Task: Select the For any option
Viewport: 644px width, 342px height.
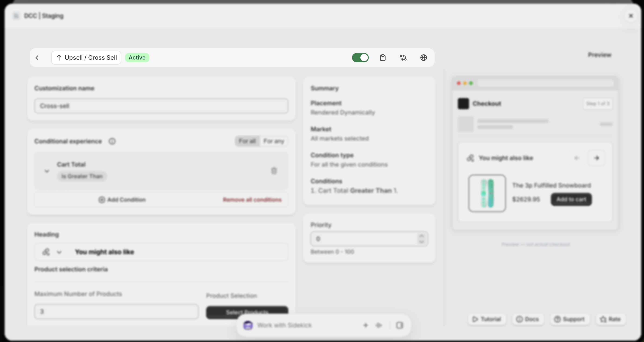Action: pos(274,141)
